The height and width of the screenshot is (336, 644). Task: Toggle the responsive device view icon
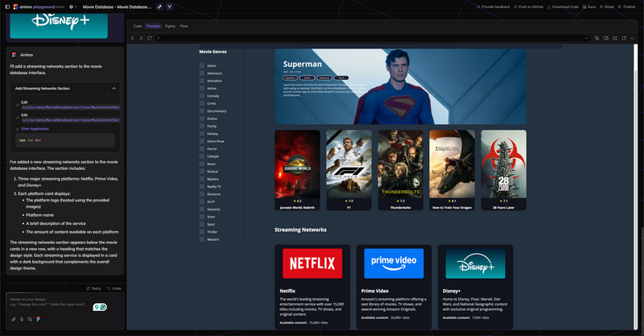click(606, 38)
